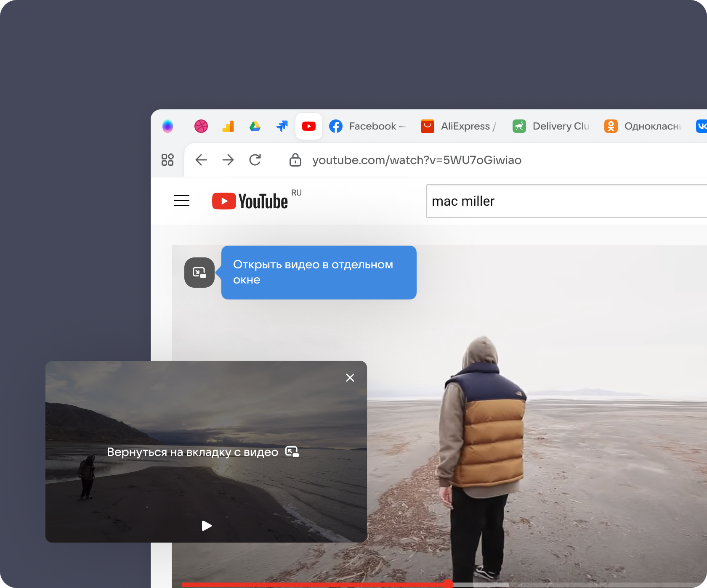
Task: Open the browser tableau grid icon
Action: pos(167,160)
